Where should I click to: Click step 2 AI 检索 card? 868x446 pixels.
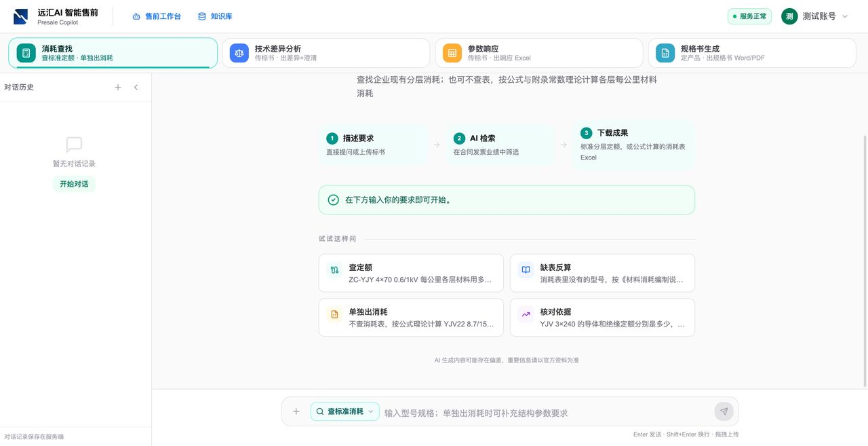click(500, 145)
